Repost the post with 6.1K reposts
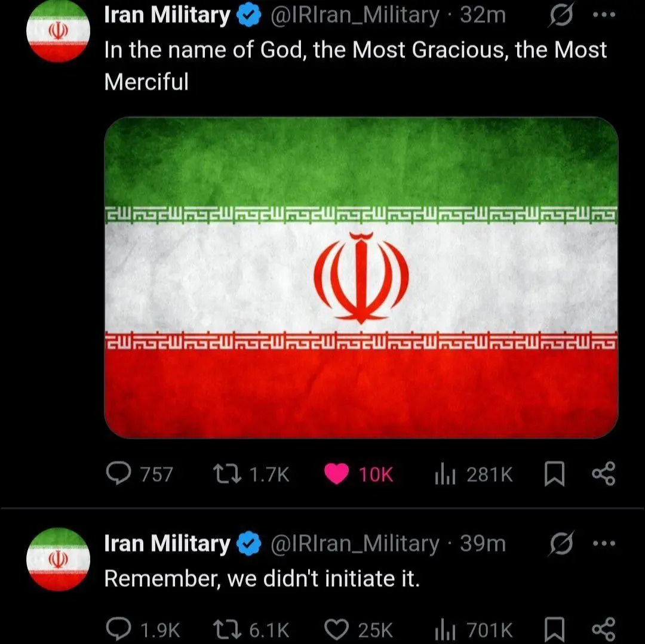This screenshot has height=644, width=645. click(227, 630)
